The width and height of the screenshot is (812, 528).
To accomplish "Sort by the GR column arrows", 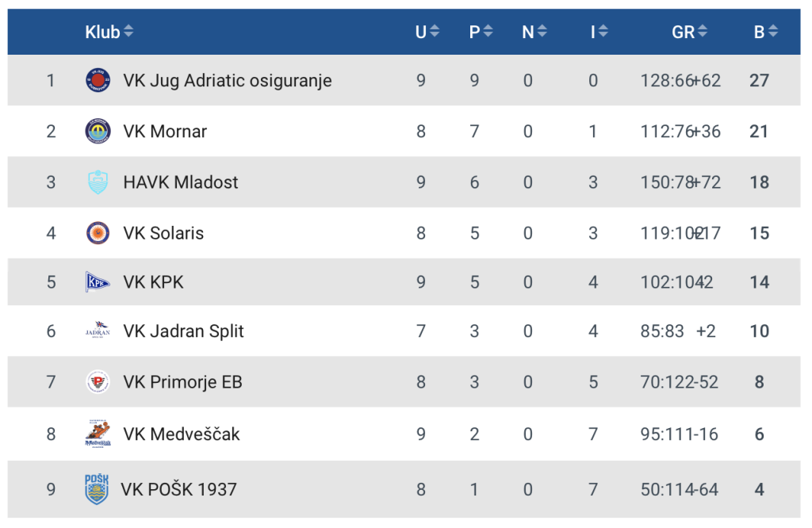I will [702, 32].
